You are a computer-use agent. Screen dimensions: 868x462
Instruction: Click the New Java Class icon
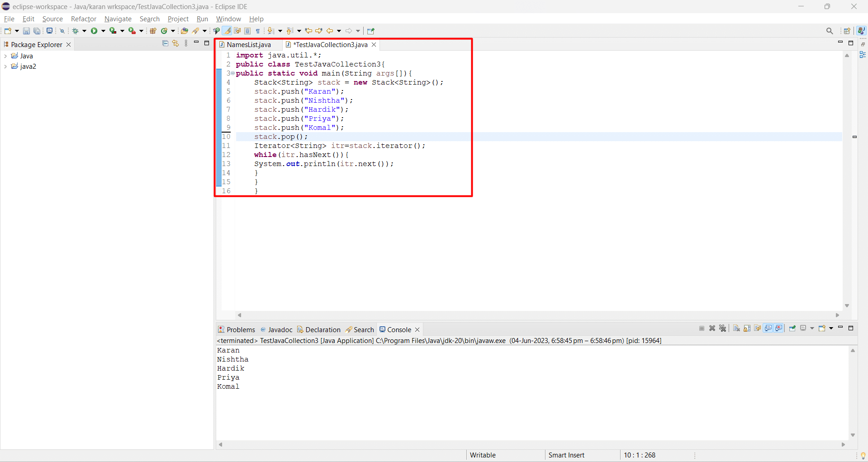pyautogui.click(x=164, y=31)
